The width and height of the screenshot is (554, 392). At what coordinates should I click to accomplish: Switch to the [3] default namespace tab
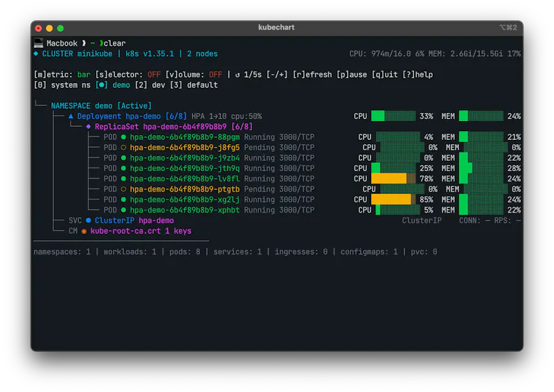pyautogui.click(x=194, y=85)
